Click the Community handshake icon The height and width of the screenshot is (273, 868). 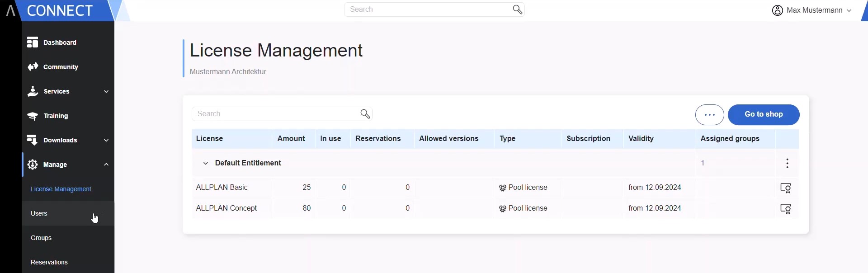tap(32, 67)
